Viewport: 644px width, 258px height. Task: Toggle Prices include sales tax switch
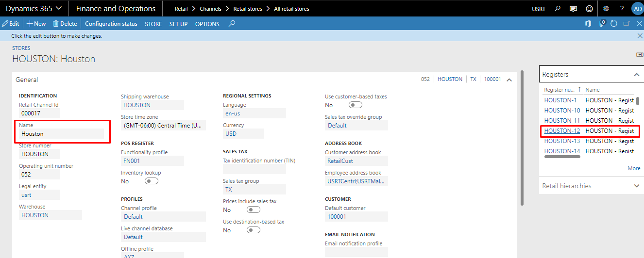click(254, 210)
